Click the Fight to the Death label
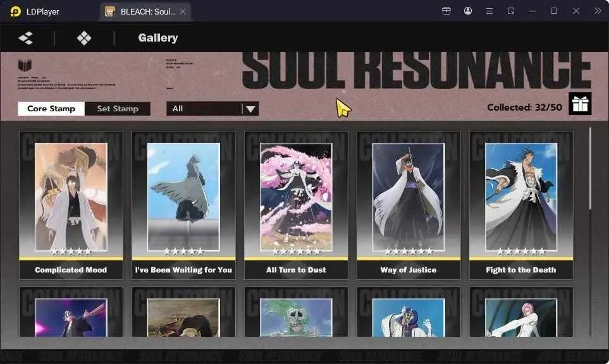Image resolution: width=609 pixels, height=364 pixels. click(x=521, y=270)
